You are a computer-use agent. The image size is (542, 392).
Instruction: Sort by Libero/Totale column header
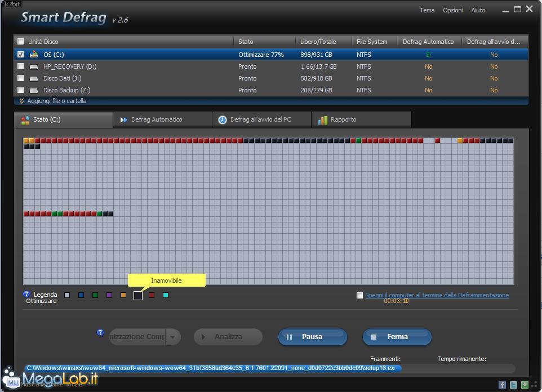tap(323, 42)
